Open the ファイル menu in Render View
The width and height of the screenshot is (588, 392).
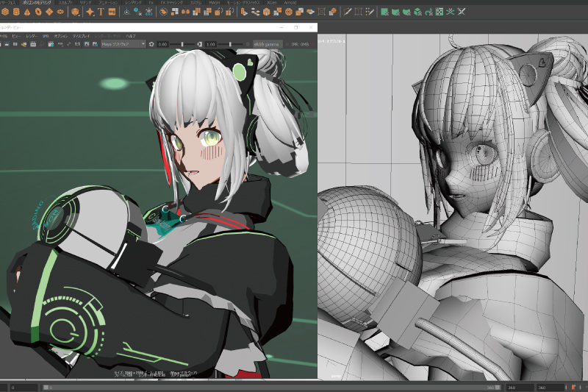[3, 36]
